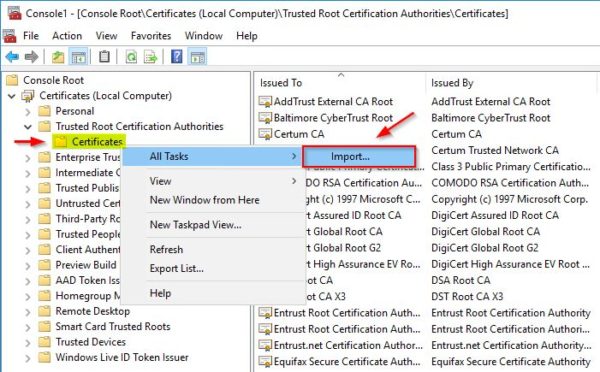Image resolution: width=600 pixels, height=372 pixels.
Task: Expand the Personal store node
Action: point(28,112)
